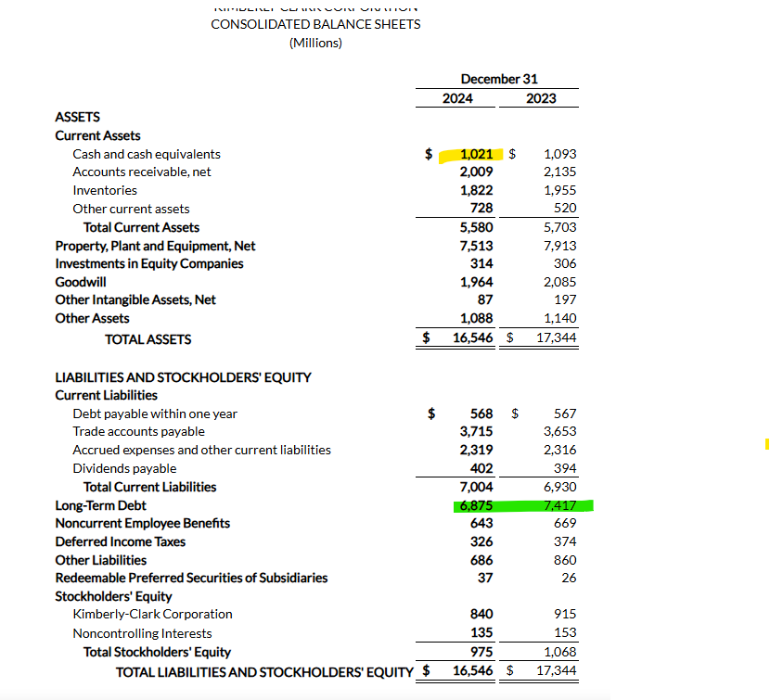This screenshot has height=700, width=770.
Task: Select total assets 2023 value 17,344
Action: (557, 337)
